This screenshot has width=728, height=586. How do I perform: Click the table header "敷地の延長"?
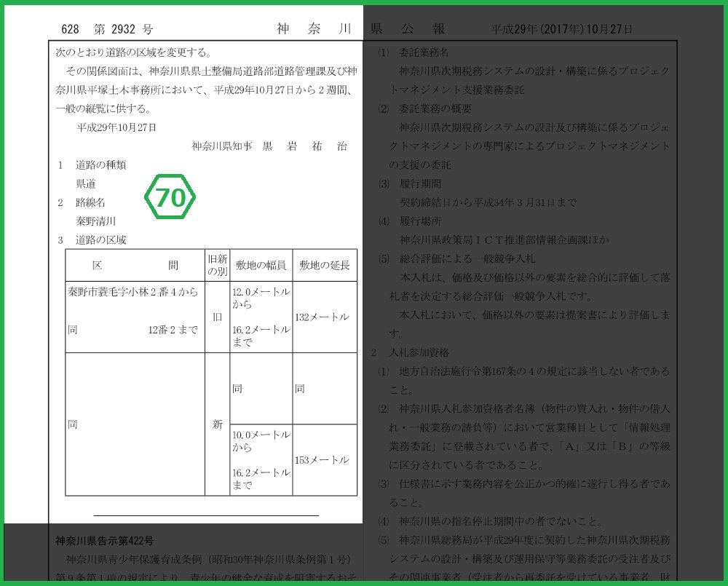tap(325, 265)
